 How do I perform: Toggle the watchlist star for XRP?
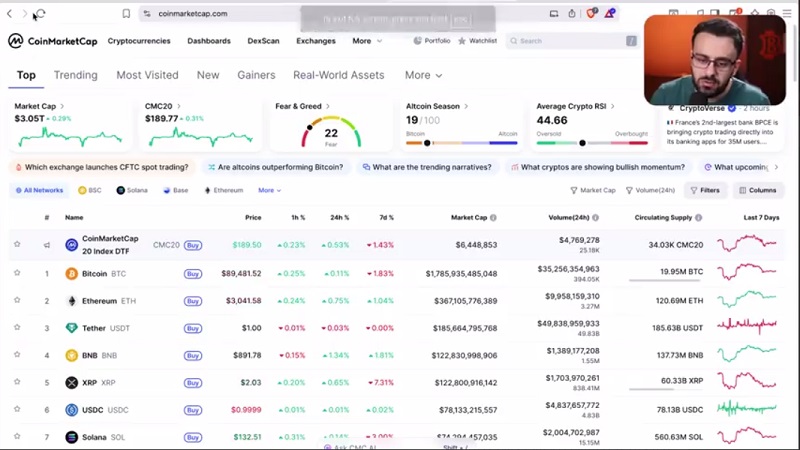point(17,382)
